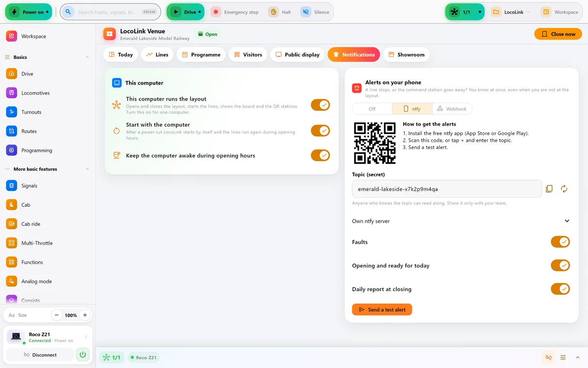Click the muted-sound icon in bottom bar
588x368 pixels.
tap(549, 357)
